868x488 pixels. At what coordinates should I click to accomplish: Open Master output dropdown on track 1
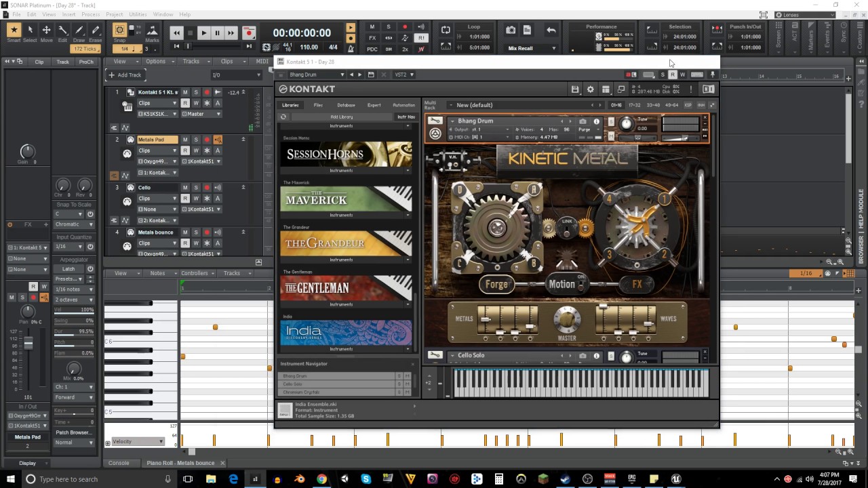point(201,114)
